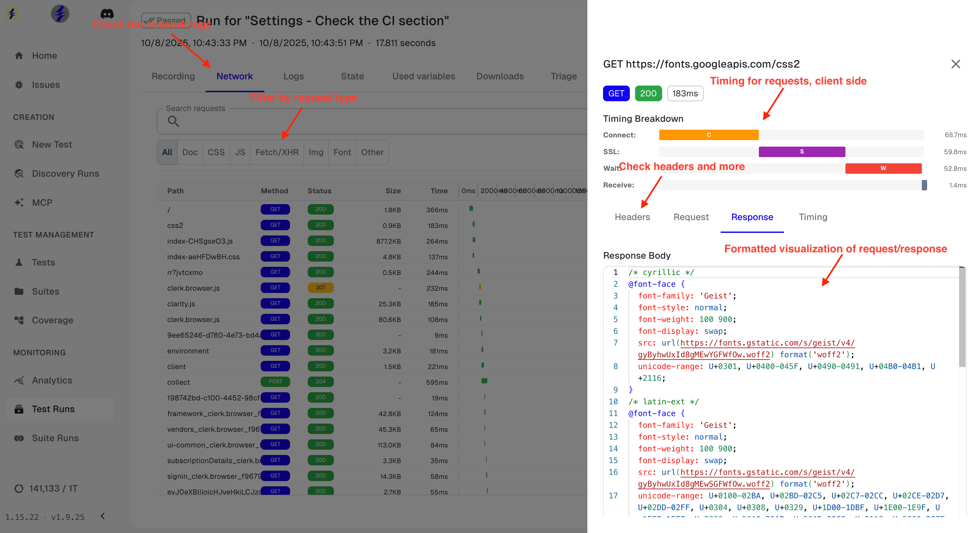
Task: Toggle the CSS request type filter
Action: pos(216,152)
